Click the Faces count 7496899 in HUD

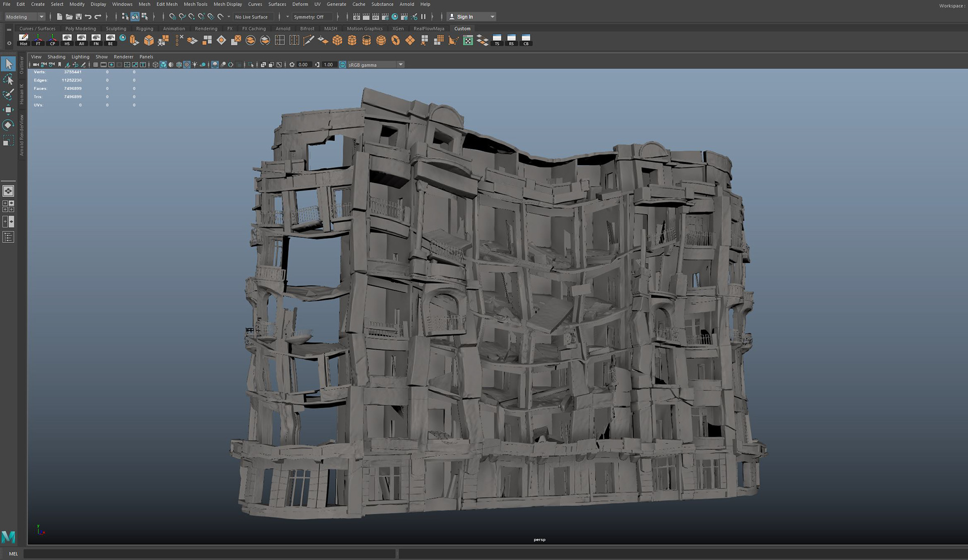coord(73,88)
